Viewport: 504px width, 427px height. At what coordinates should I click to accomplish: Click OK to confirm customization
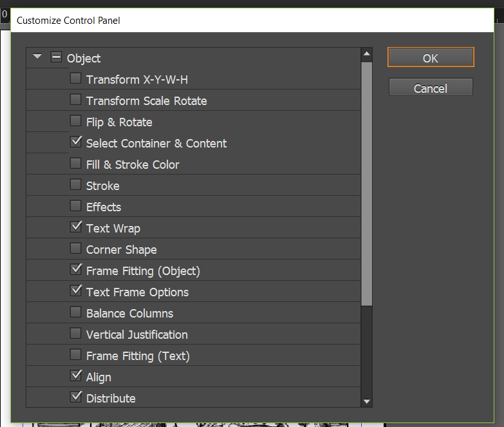(431, 58)
